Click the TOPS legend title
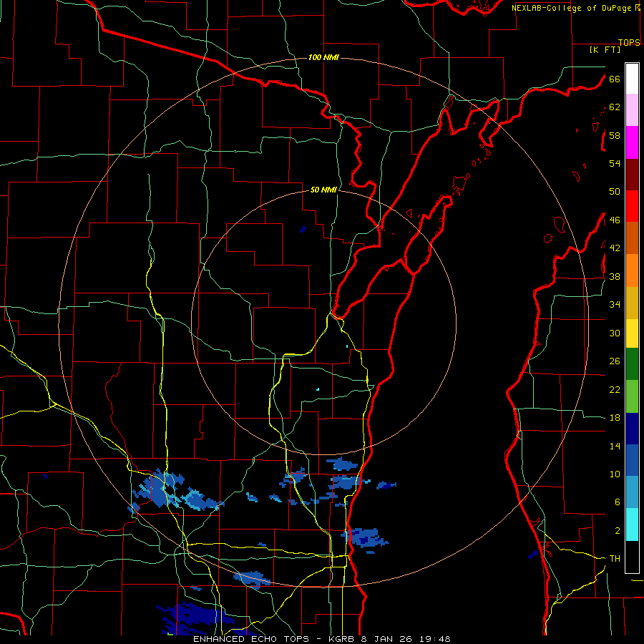The height and width of the screenshot is (644, 644). [629, 42]
